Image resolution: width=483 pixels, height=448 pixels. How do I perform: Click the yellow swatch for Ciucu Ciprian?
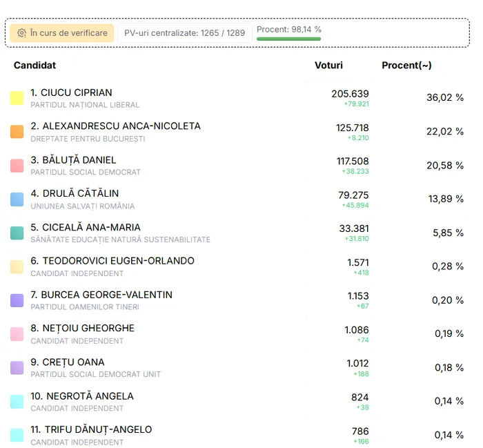(17, 98)
